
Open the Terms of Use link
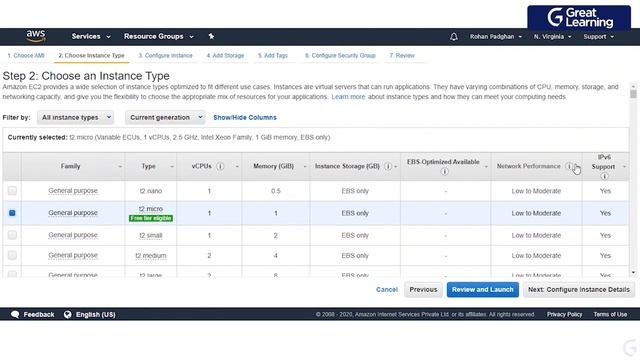point(610,314)
